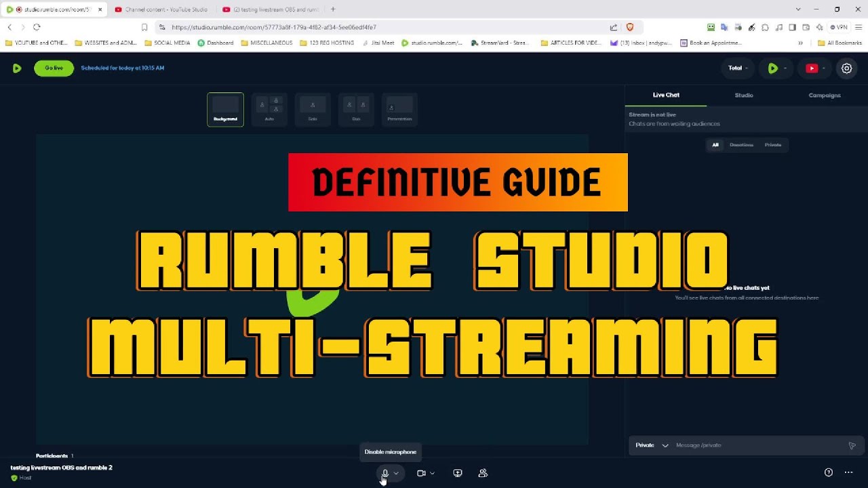Screen dimensions: 868x488
Task: Open the YouTube destination dropdown
Action: point(815,68)
